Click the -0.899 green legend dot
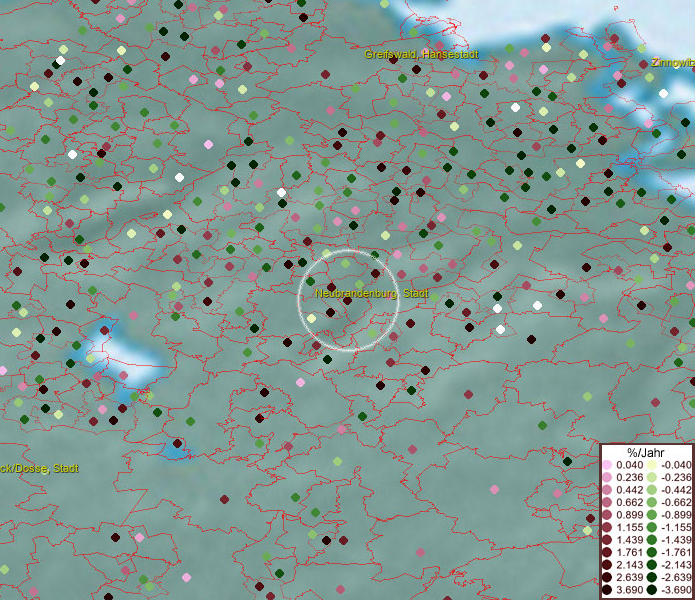 click(652, 514)
